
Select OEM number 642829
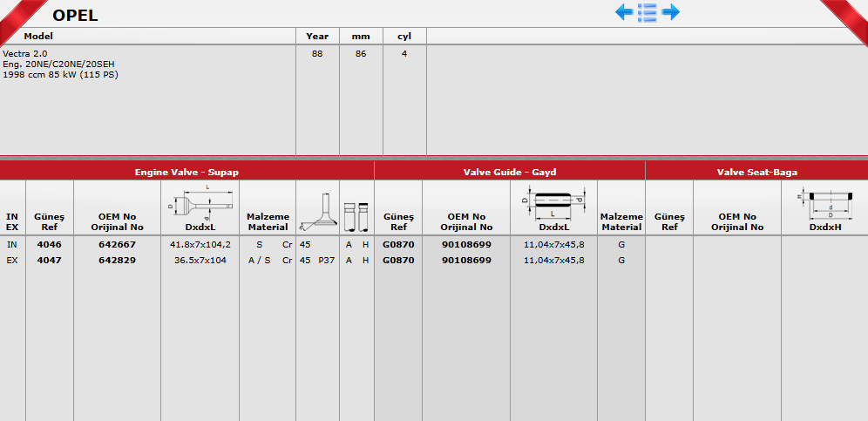pyautogui.click(x=117, y=260)
